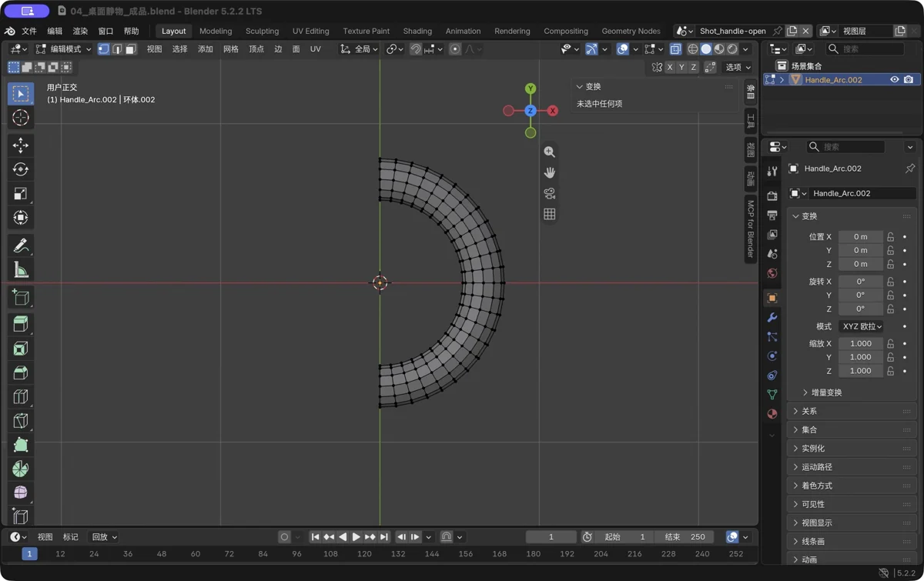Screen dimensions: 924x581
Task: Expand the 可见性 panel
Action: pos(853,505)
